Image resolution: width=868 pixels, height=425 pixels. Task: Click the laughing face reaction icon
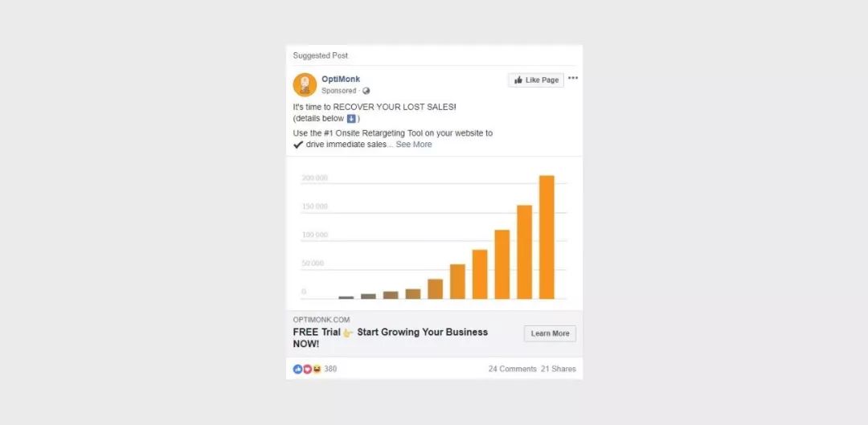(x=317, y=369)
